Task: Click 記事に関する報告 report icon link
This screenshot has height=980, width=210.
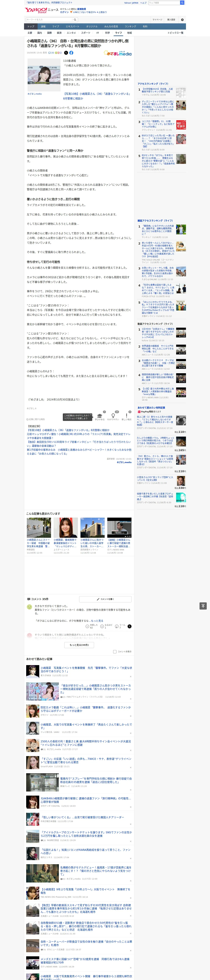Action: click(36, 419)
